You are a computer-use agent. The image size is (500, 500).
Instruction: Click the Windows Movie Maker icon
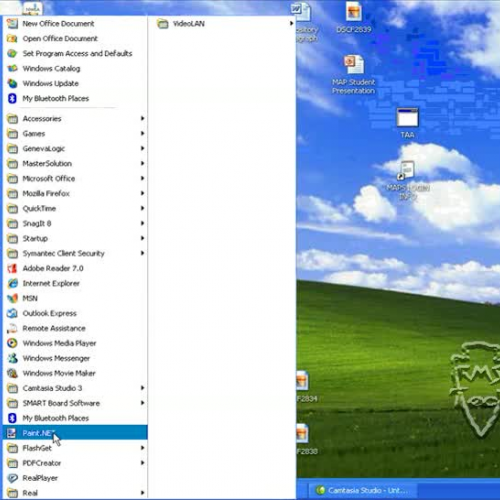click(12, 373)
